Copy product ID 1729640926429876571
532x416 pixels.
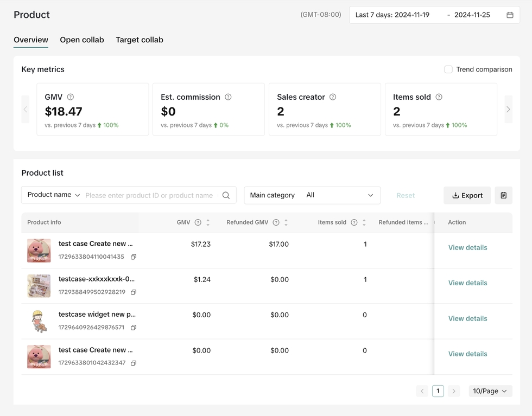pos(134,328)
